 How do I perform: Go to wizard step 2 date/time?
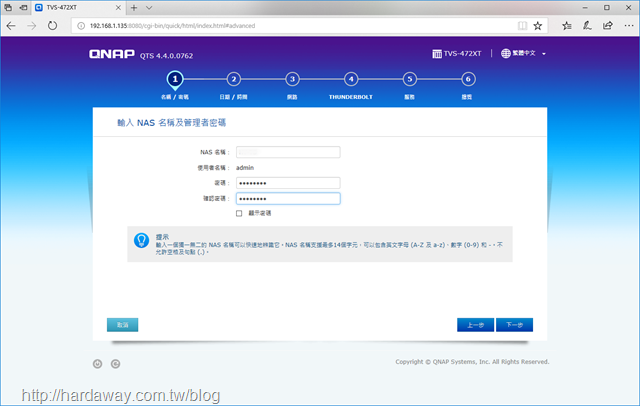[233, 79]
